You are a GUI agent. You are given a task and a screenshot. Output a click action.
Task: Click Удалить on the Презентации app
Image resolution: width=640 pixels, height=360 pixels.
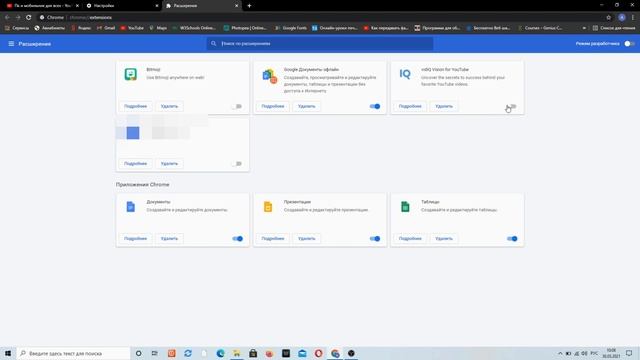(x=307, y=239)
